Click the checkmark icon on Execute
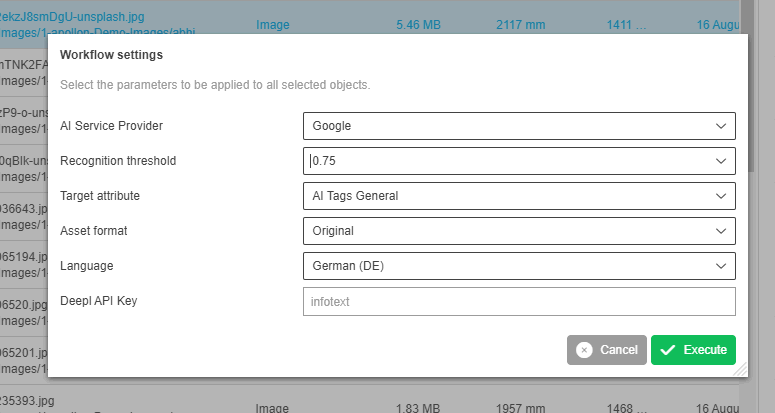775x413 pixels. coord(668,350)
